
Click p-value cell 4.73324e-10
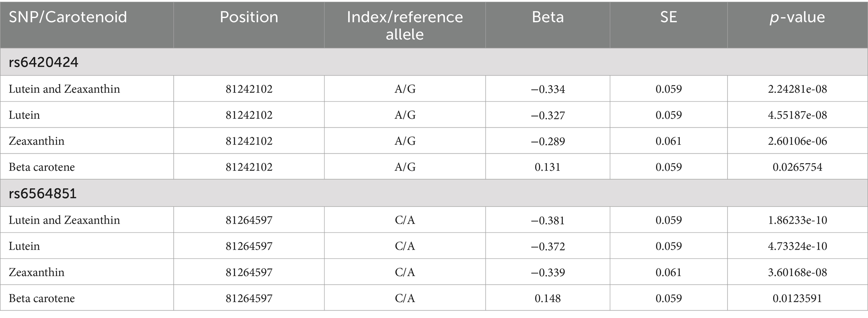pos(797,246)
